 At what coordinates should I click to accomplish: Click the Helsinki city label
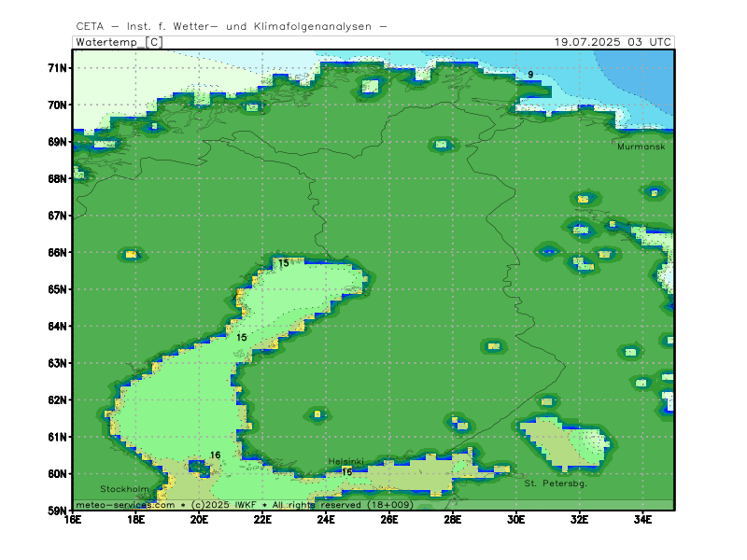[x=345, y=461]
